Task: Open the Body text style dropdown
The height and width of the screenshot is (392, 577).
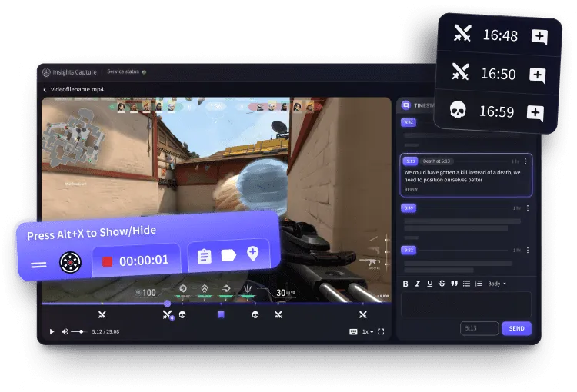Action: (x=497, y=284)
